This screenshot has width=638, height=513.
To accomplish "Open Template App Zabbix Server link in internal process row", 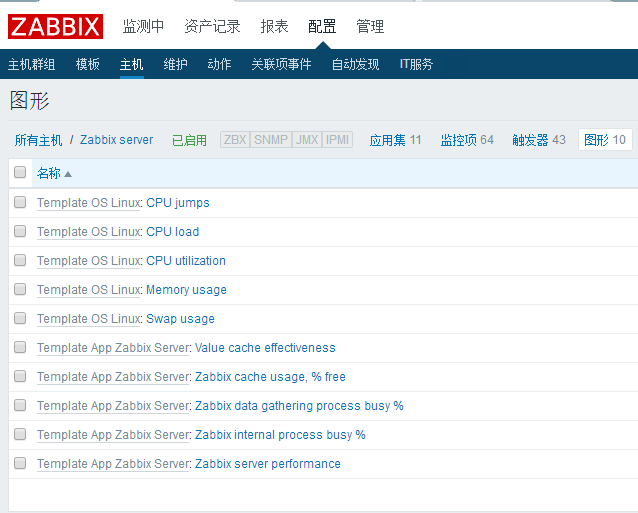I will coord(113,435).
